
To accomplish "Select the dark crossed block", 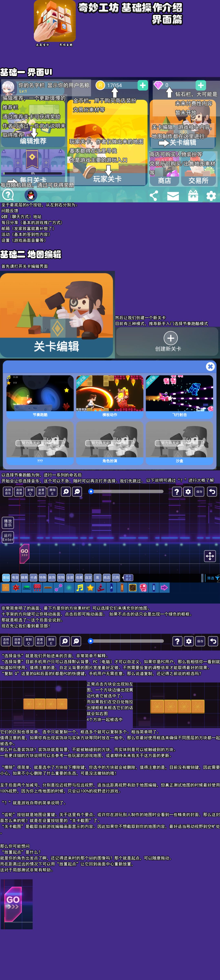I will (132, 587).
